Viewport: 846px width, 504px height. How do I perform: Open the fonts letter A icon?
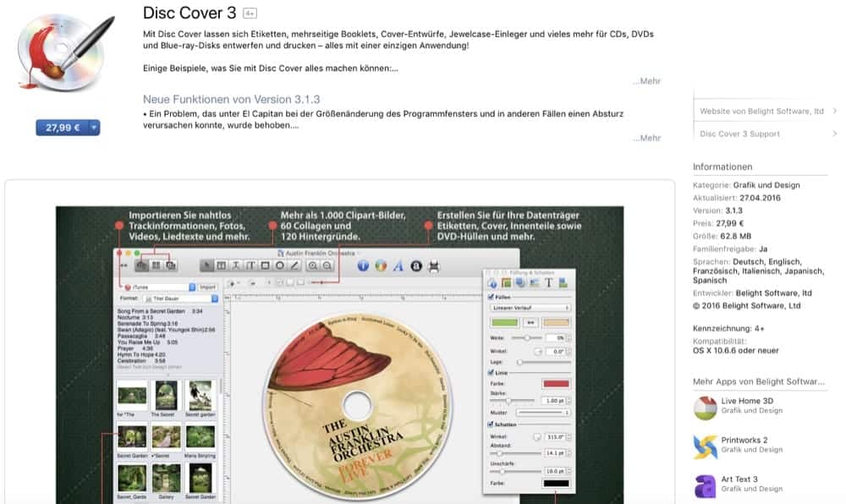click(x=398, y=266)
